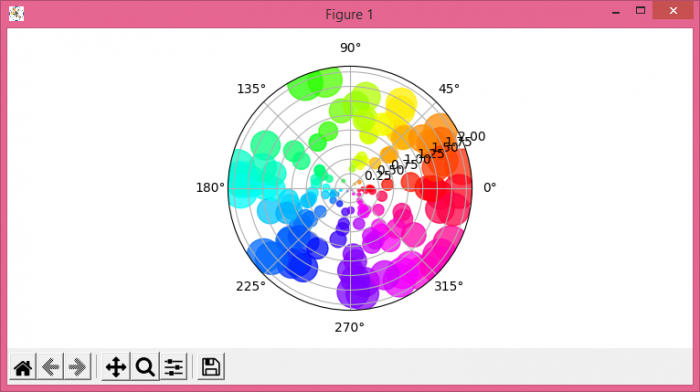Go back to the previous view arrow
The image size is (700, 392).
click(x=50, y=367)
